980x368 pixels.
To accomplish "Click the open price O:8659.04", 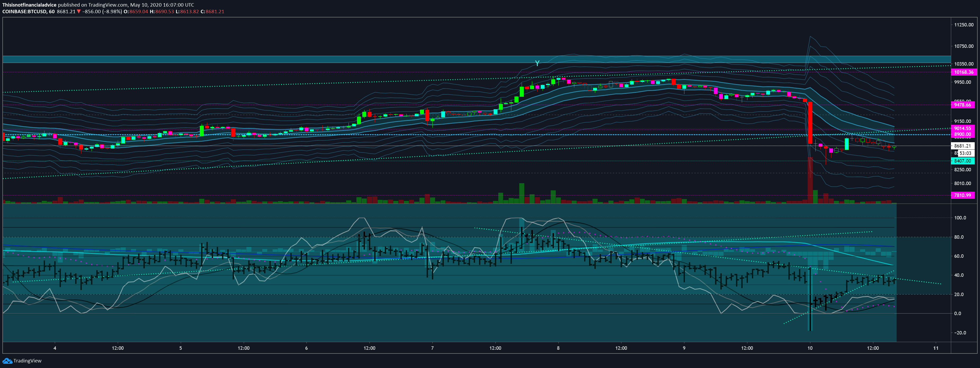I will pyautogui.click(x=136, y=12).
